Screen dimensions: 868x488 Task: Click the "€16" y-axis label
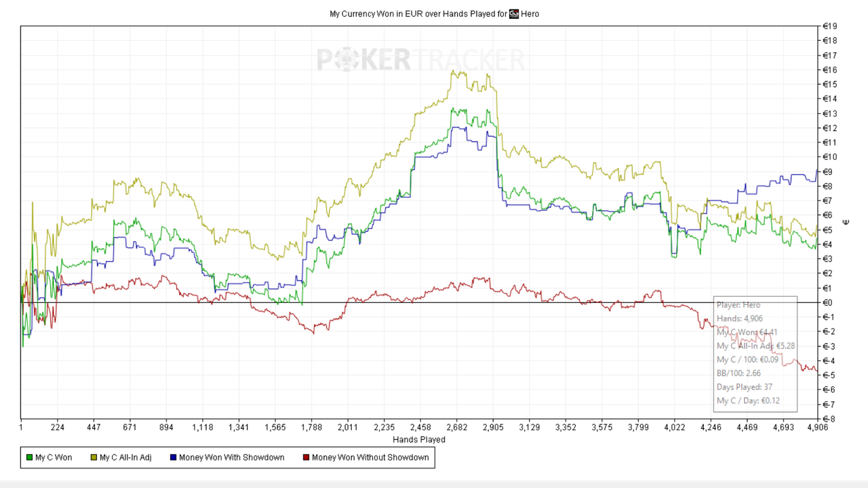829,70
